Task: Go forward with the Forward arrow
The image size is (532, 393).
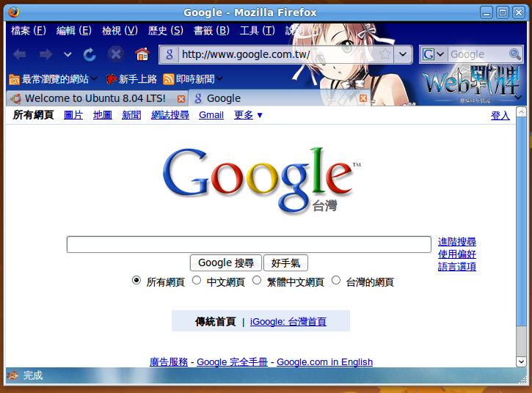Action: [x=45, y=54]
